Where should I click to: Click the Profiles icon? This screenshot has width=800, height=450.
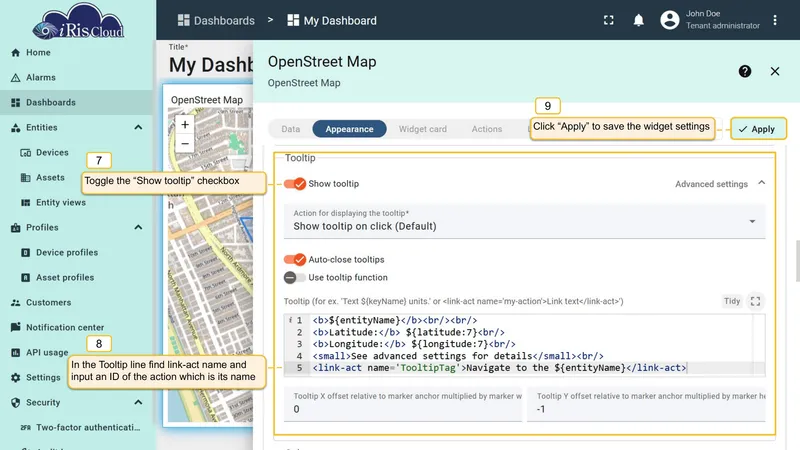point(15,228)
